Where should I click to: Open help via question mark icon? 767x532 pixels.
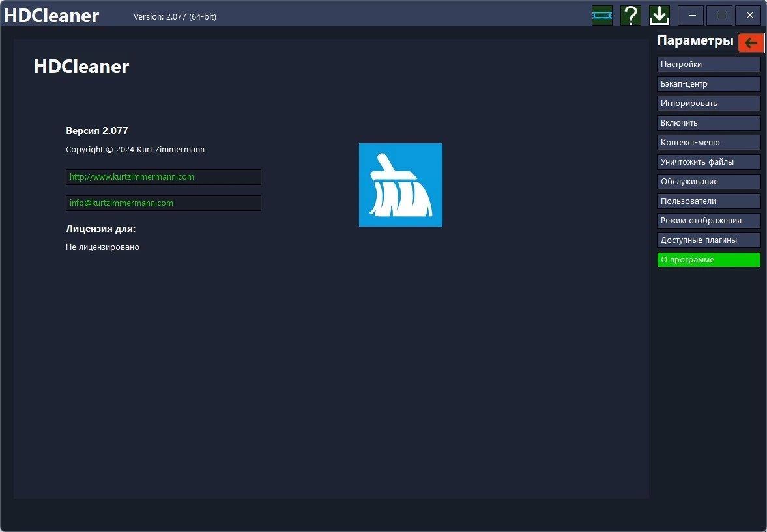(x=631, y=16)
